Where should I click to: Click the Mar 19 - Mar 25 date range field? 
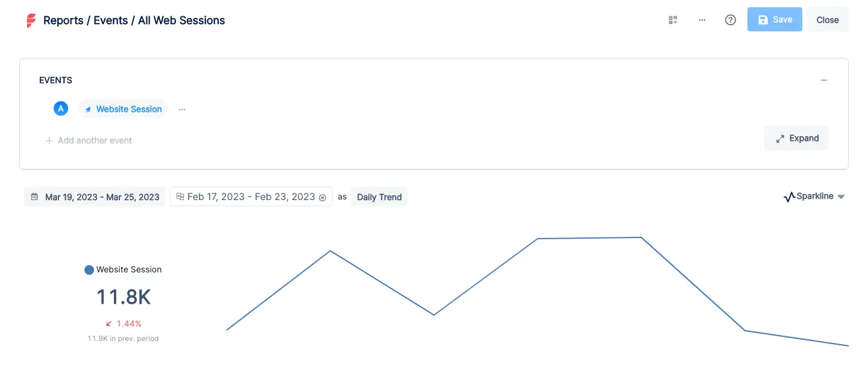pyautogui.click(x=101, y=196)
